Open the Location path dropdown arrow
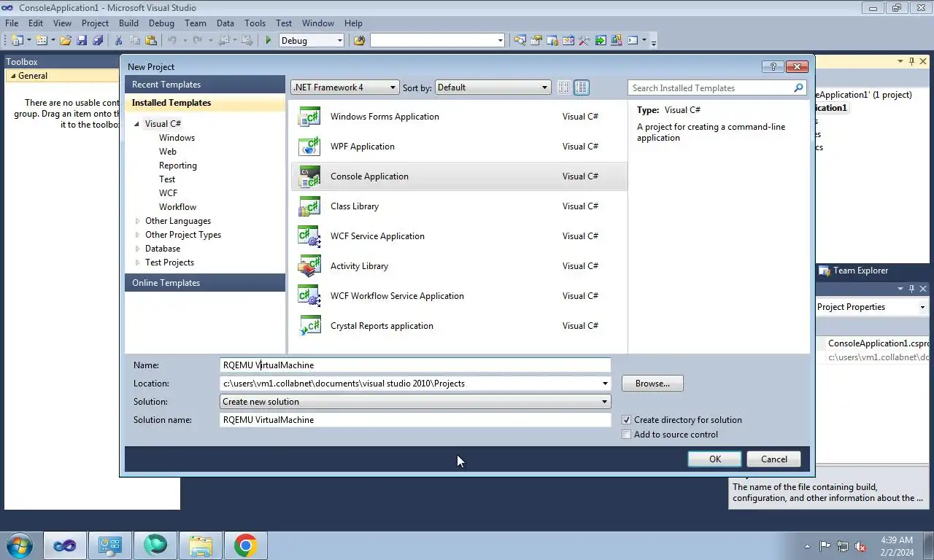 (604, 384)
